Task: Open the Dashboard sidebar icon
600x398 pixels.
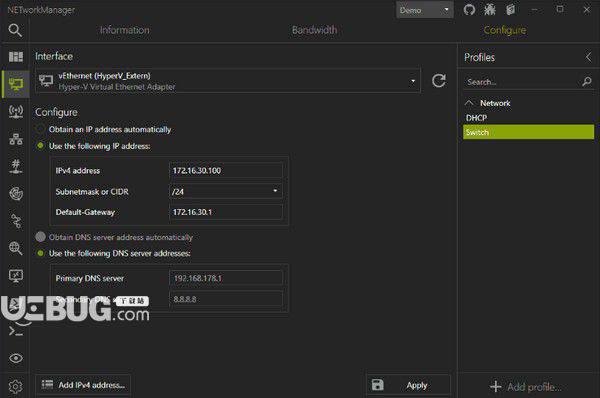Action: pos(16,57)
